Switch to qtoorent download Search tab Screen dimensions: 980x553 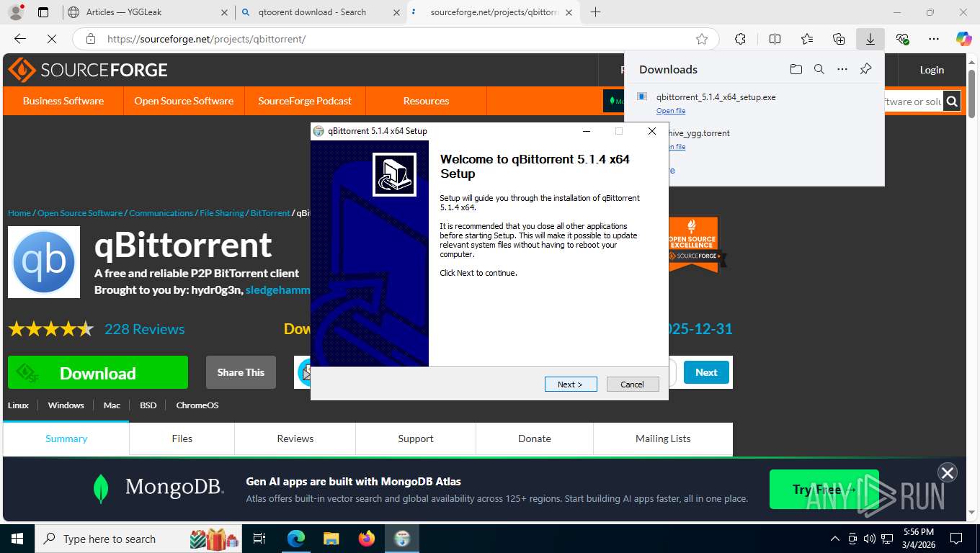pos(321,12)
